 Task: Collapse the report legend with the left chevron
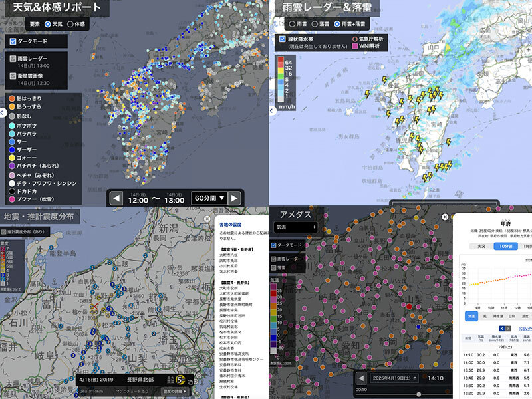click(3, 111)
